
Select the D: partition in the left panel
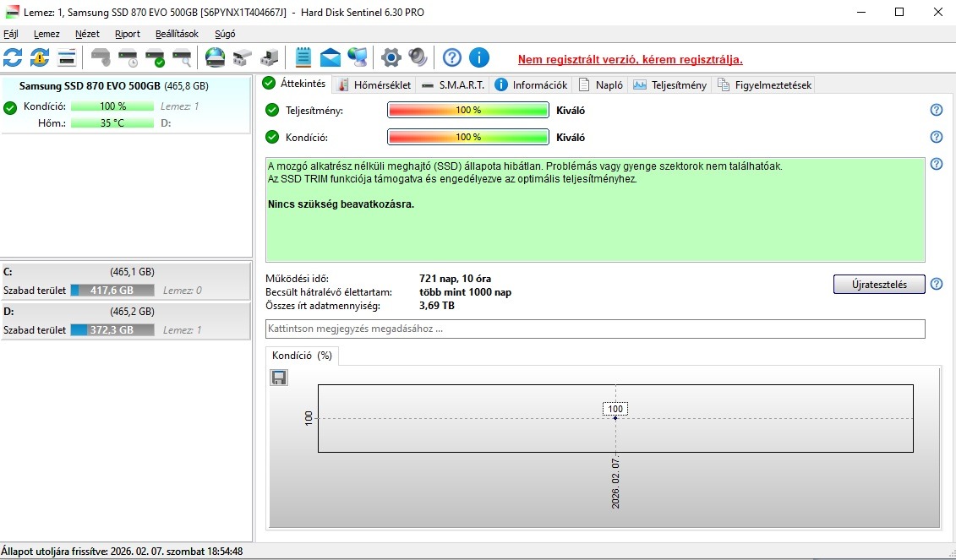[126, 320]
